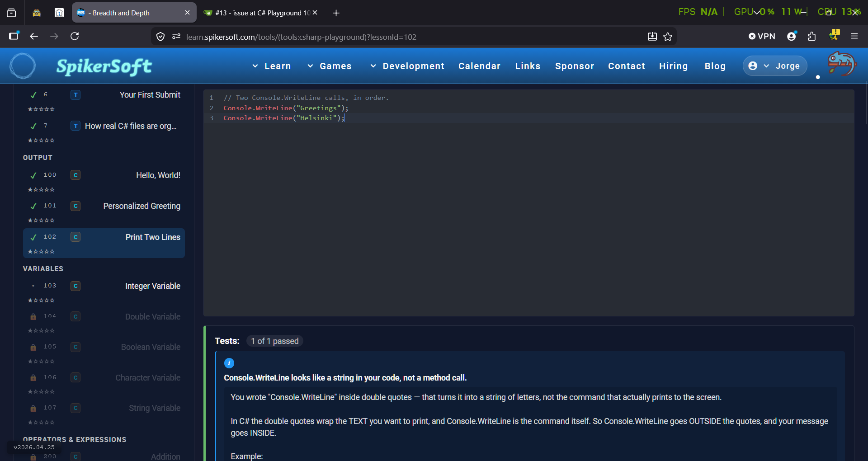Open the browser tab list icon

pos(11,13)
